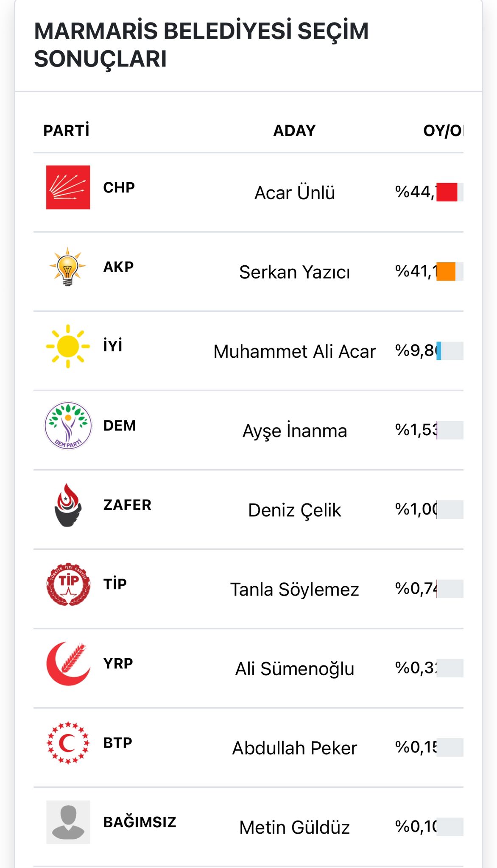Click the Metin Güldüz candidate name
Screen dimensions: 497x868
pos(294,827)
